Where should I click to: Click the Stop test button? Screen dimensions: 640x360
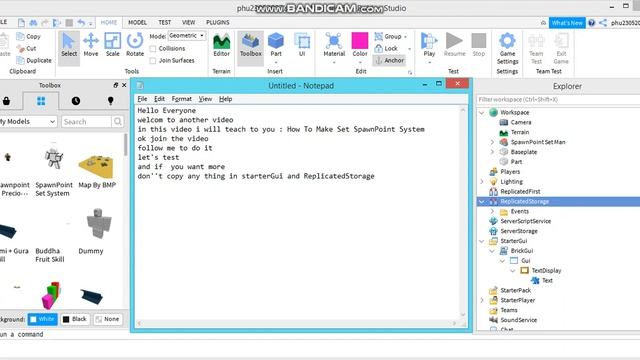[479, 45]
